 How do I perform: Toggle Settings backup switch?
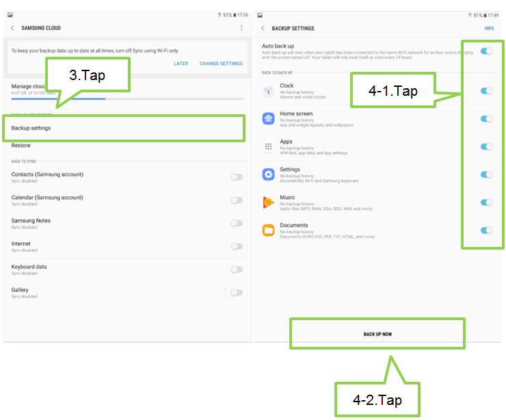(487, 174)
